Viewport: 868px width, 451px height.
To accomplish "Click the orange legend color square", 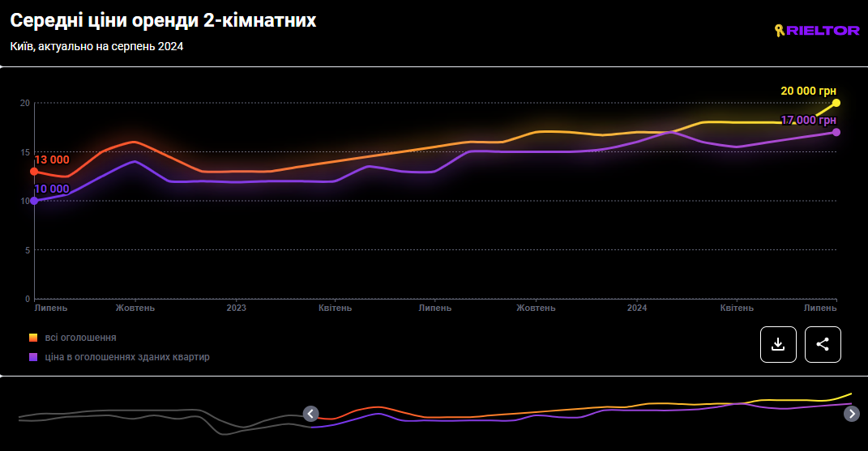I will pyautogui.click(x=33, y=338).
